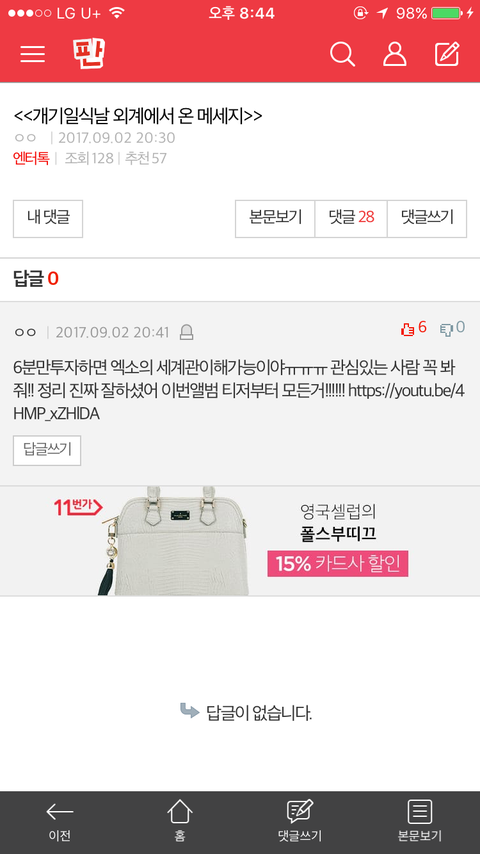
Task: Tap the 11번가 handbag ad banner
Action: 240,541
